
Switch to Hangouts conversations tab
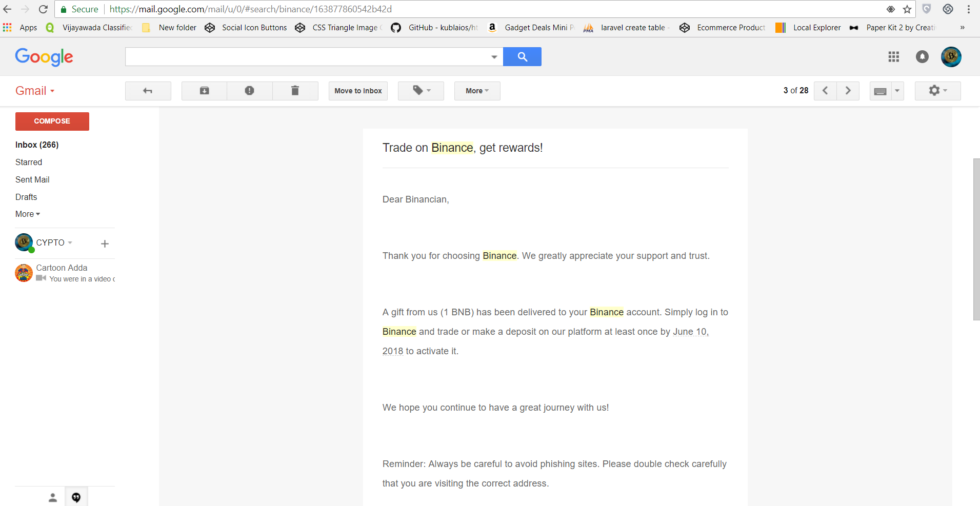76,497
